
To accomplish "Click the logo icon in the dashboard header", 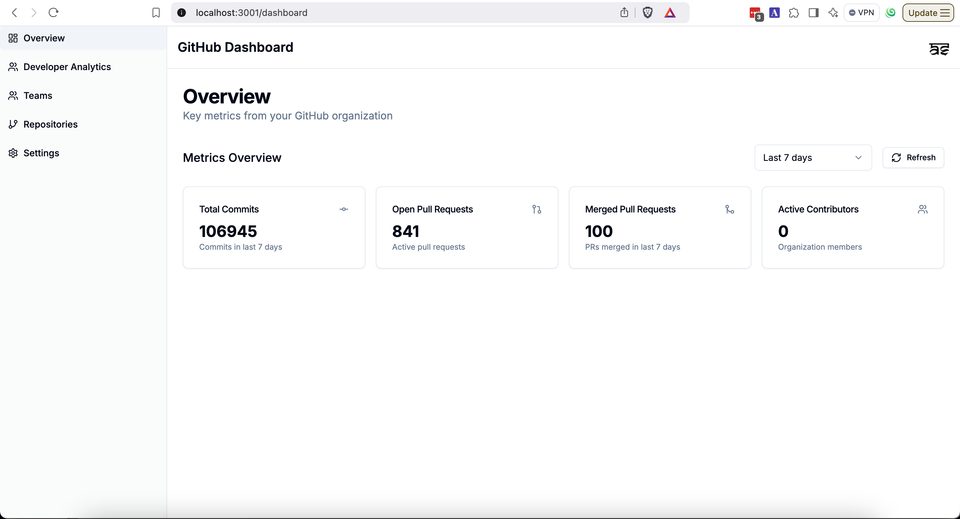I will (939, 49).
